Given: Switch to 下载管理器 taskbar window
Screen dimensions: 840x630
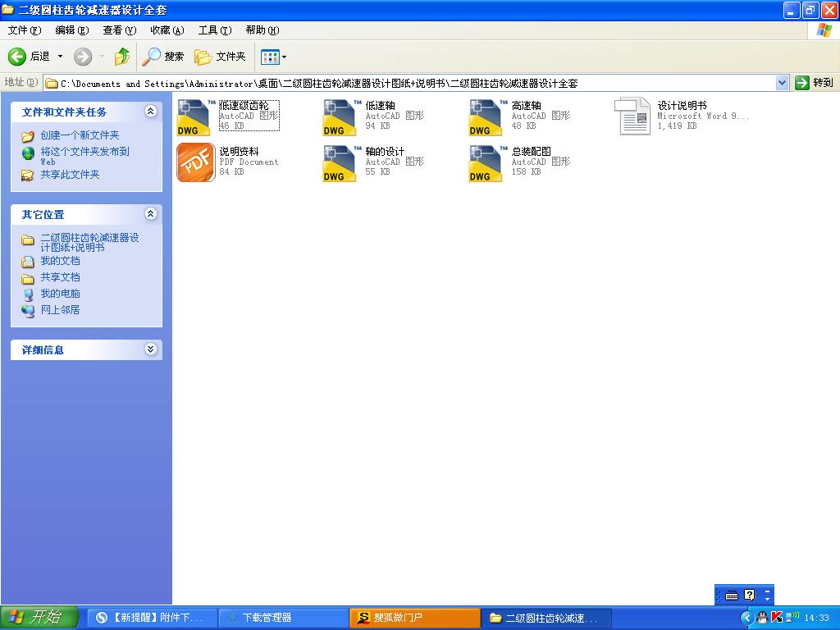Looking at the screenshot, I should coord(284,618).
